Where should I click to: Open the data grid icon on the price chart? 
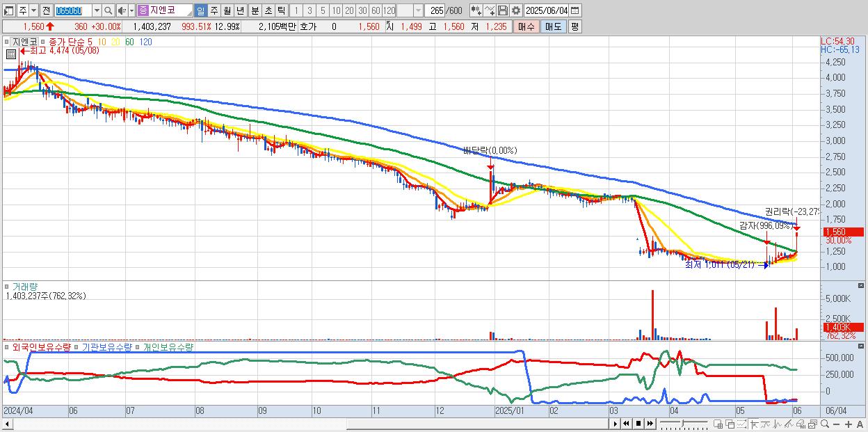11,54
